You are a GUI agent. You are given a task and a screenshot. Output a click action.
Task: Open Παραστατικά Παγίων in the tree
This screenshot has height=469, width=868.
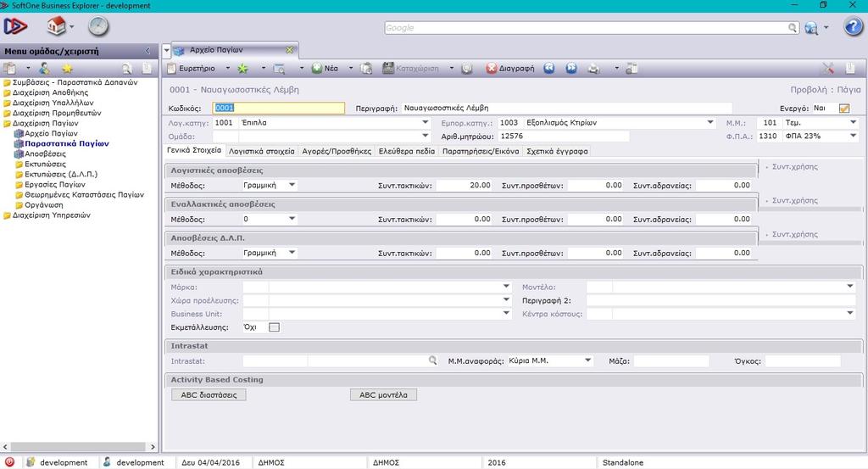click(66, 143)
